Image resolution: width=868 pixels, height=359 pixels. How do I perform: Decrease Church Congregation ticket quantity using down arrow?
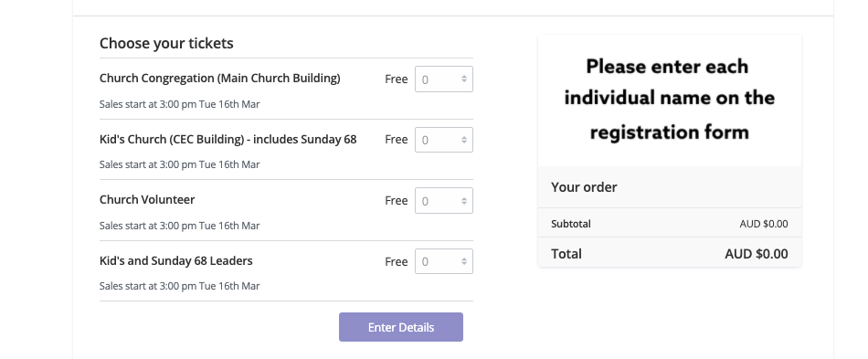click(x=464, y=81)
